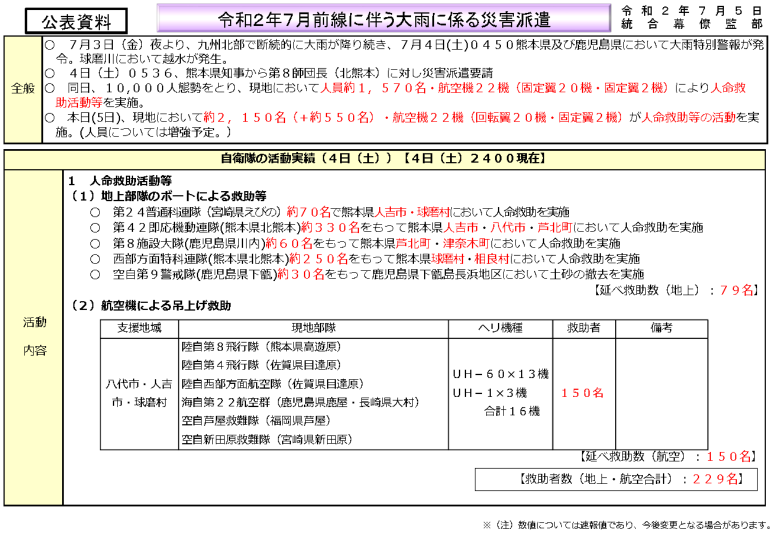Screen dimensions: 770x533
Task: Click the box 救助者数(地上・航空合計):229名
Action: [616, 479]
